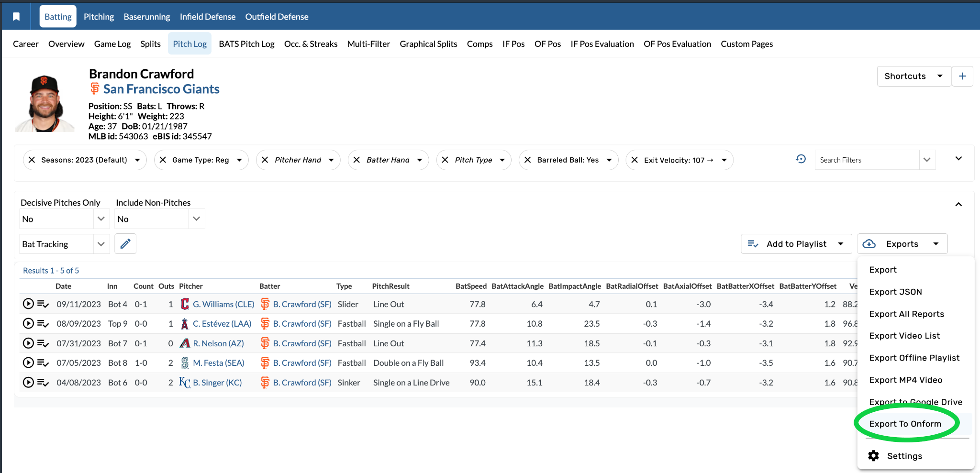Play video for the 09/11/2023 pitch

tap(28, 304)
